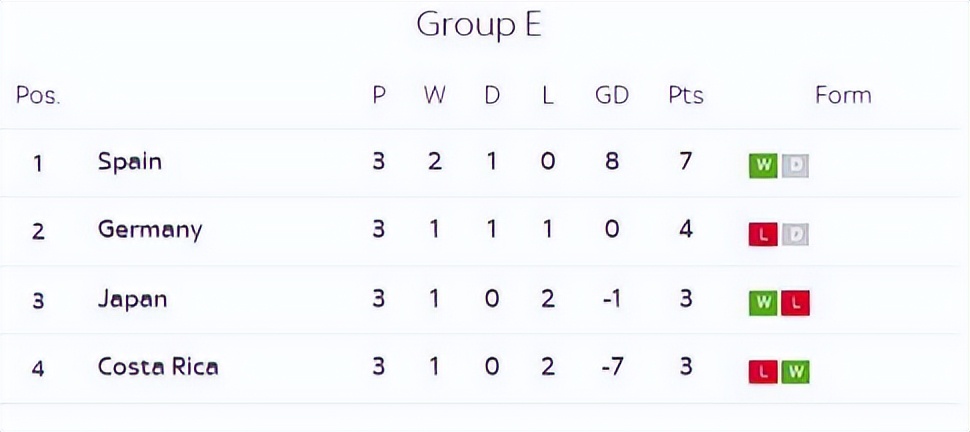Click Costa Rica's green W form badge
This screenshot has width=970, height=432.
[796, 372]
